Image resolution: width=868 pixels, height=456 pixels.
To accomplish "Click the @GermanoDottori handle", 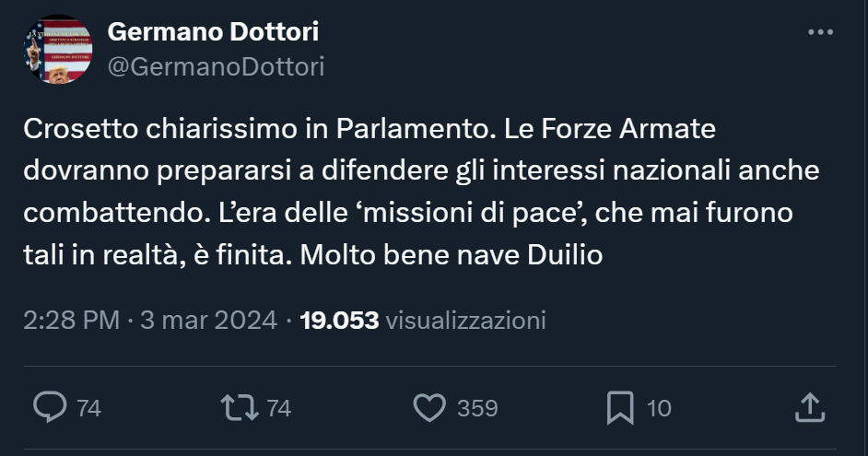I will (x=217, y=66).
